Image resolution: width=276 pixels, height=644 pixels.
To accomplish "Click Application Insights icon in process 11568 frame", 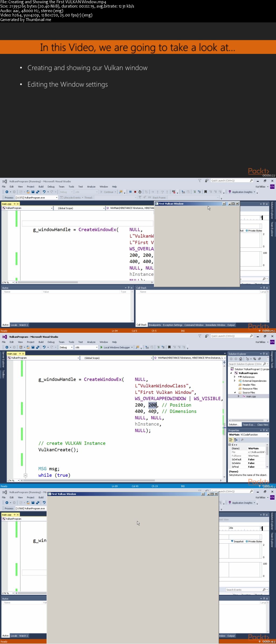I will [x=230, y=503].
